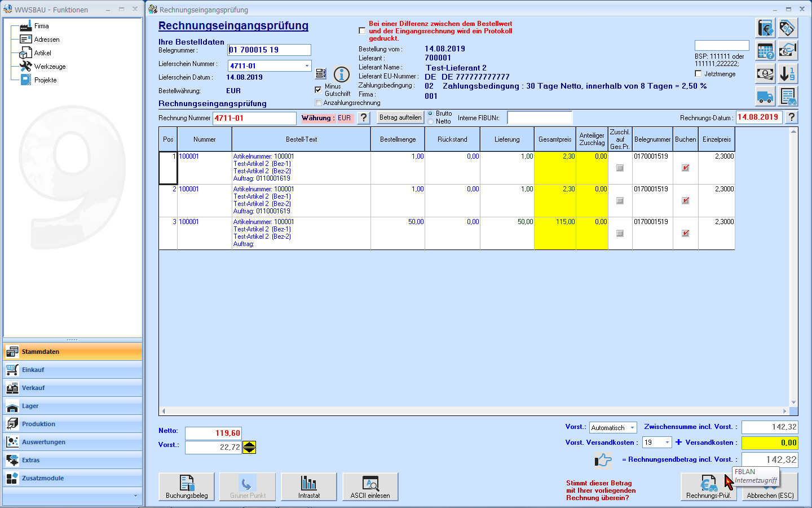Click the delivery truck icon
This screenshot has width=812, height=508.
(765, 97)
